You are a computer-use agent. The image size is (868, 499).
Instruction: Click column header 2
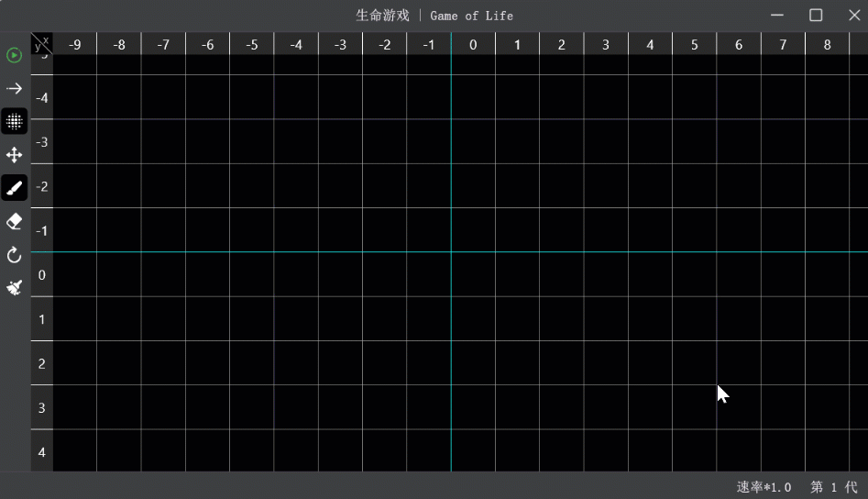(x=561, y=44)
